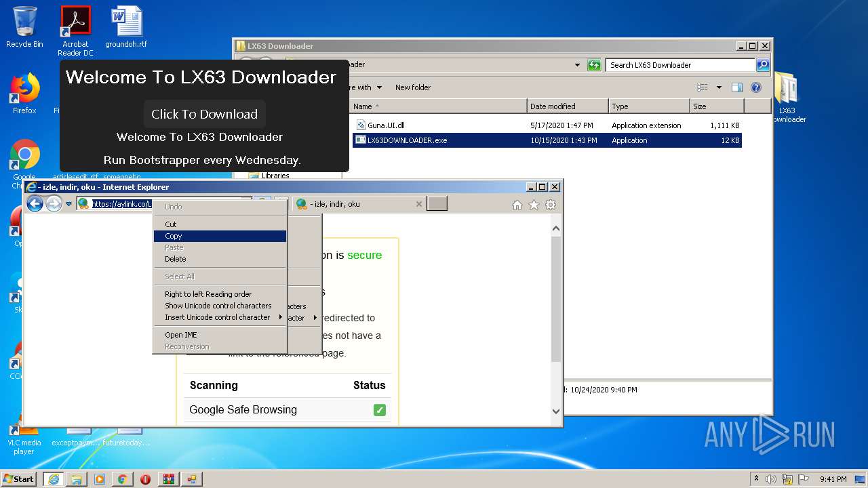
Task: Click Chrome taskbar icon
Action: coord(122,479)
